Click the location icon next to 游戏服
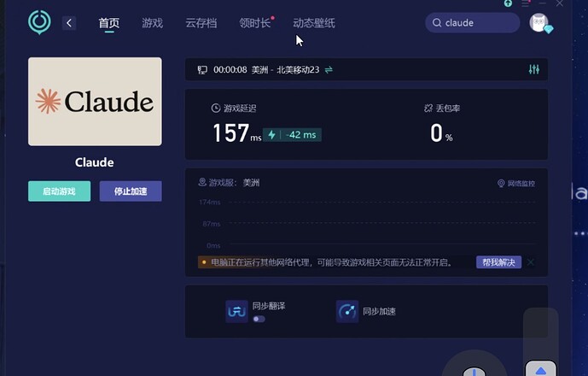This screenshot has height=376, width=588. (x=202, y=182)
